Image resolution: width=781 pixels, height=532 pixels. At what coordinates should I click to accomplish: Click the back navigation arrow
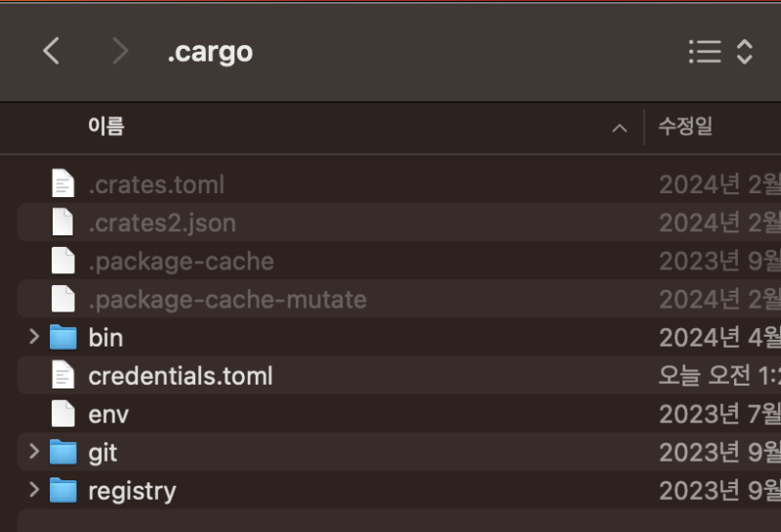pos(52,52)
